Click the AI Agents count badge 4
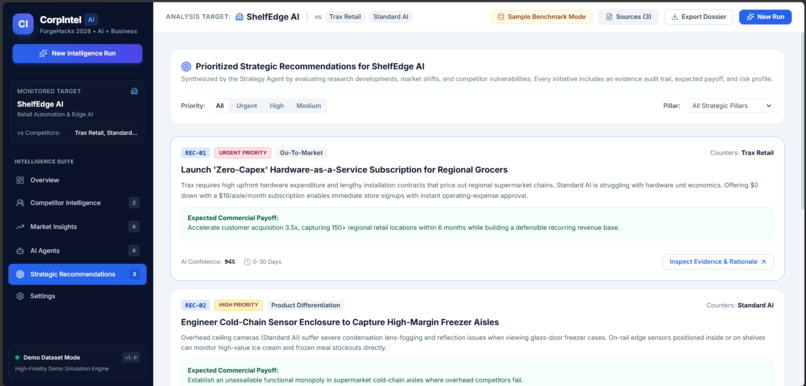 tap(134, 251)
